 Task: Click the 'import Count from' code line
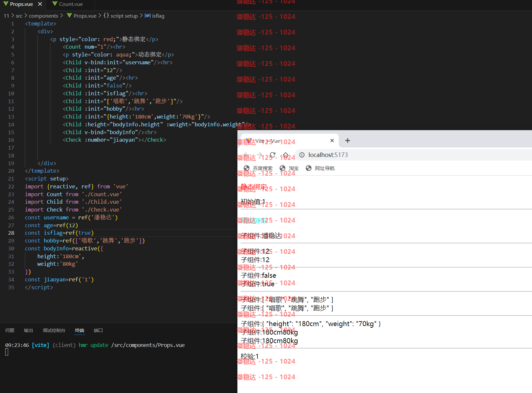pos(73,194)
